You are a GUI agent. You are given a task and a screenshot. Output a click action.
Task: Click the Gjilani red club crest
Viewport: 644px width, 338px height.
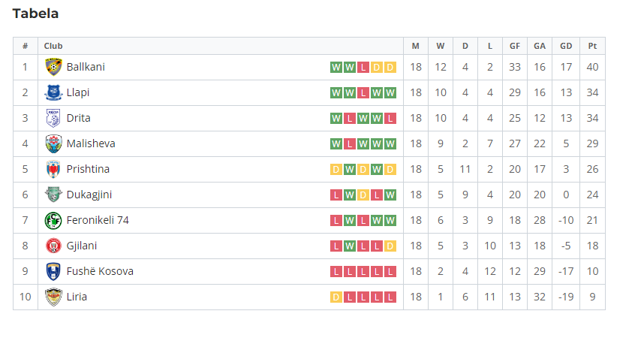click(x=53, y=246)
